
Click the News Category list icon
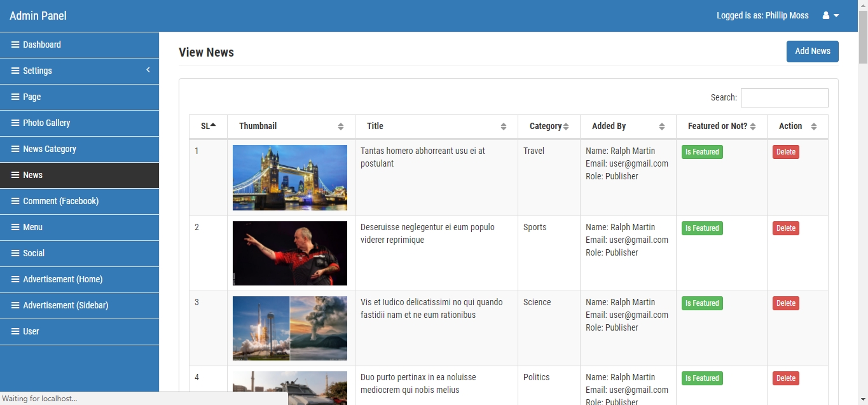15,149
